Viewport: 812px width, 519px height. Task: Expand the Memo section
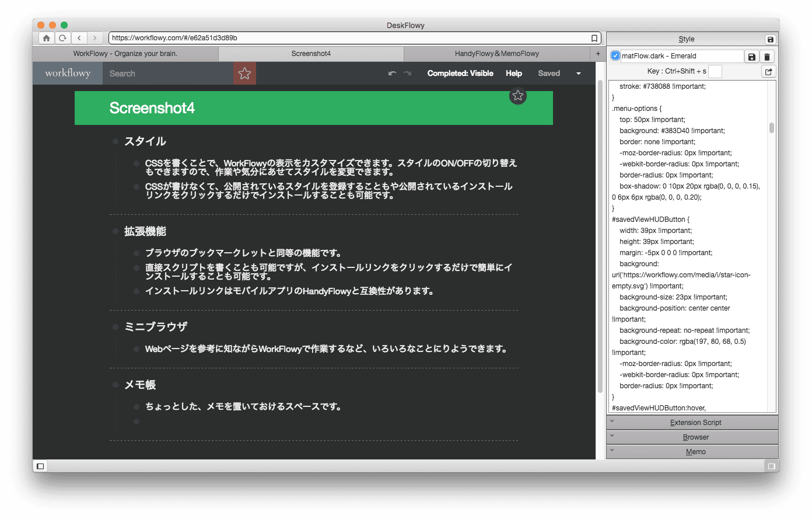[x=692, y=452]
